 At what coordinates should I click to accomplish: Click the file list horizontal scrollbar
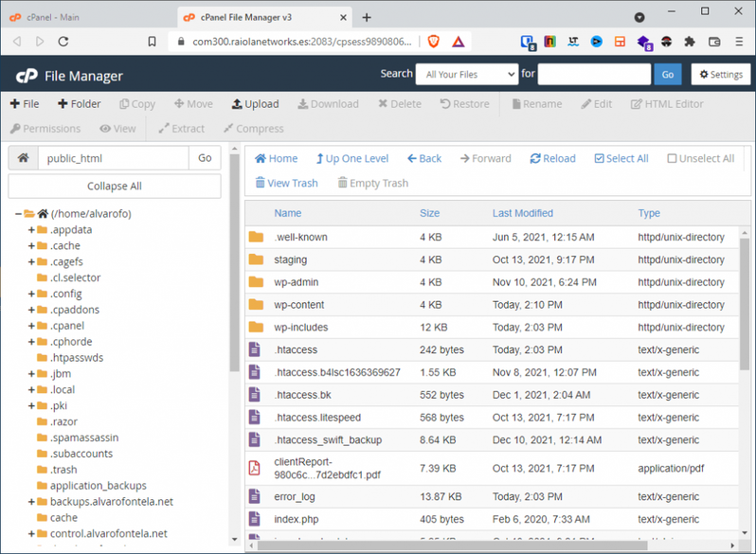[x=452, y=545]
